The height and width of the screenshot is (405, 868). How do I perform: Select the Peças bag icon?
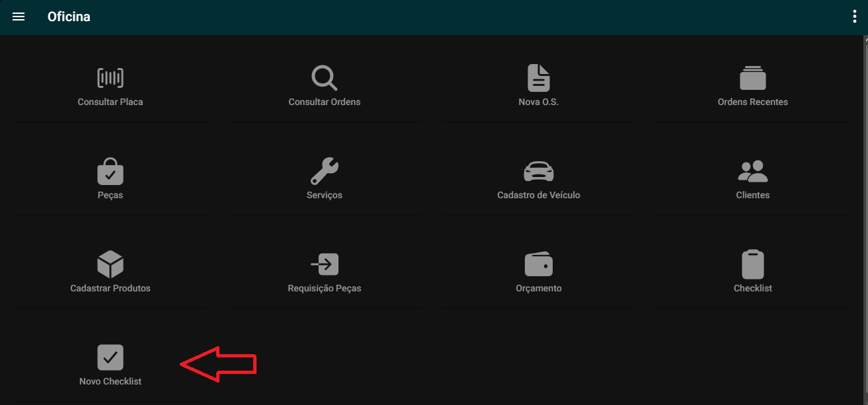110,171
